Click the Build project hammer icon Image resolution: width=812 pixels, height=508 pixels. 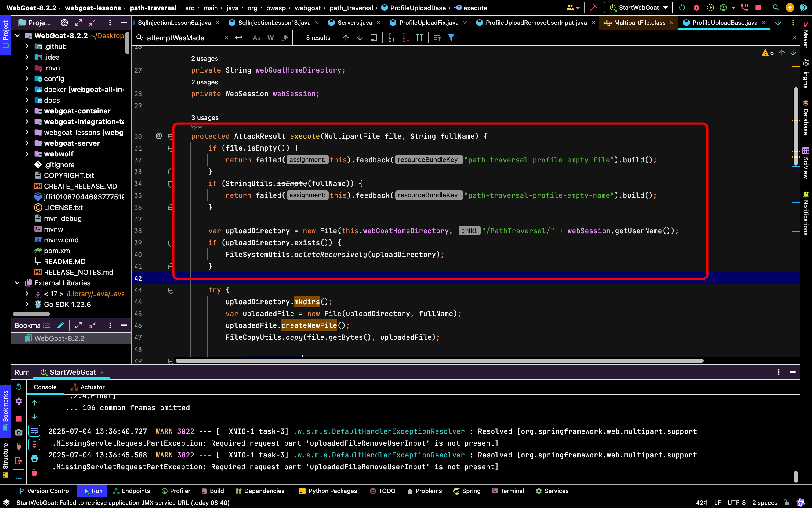click(x=593, y=8)
